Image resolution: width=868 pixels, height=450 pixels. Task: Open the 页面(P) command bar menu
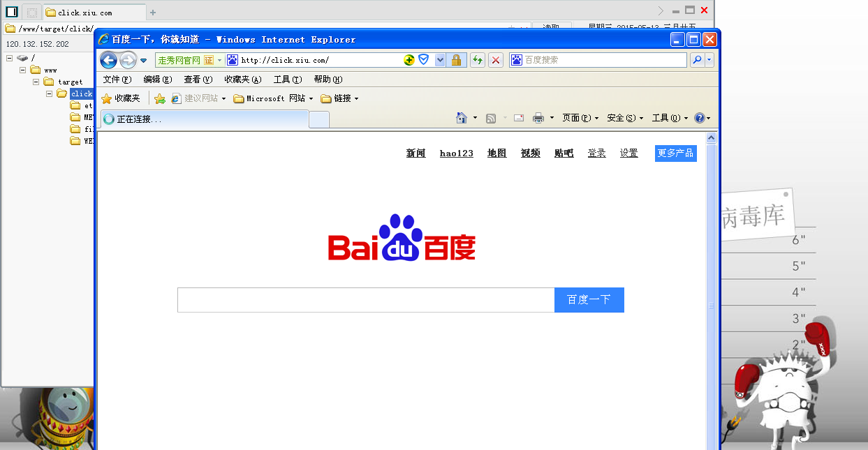(580, 118)
